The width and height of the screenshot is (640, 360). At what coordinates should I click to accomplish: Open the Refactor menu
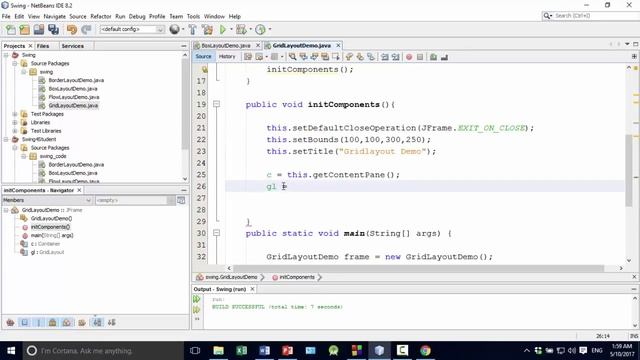click(100, 16)
